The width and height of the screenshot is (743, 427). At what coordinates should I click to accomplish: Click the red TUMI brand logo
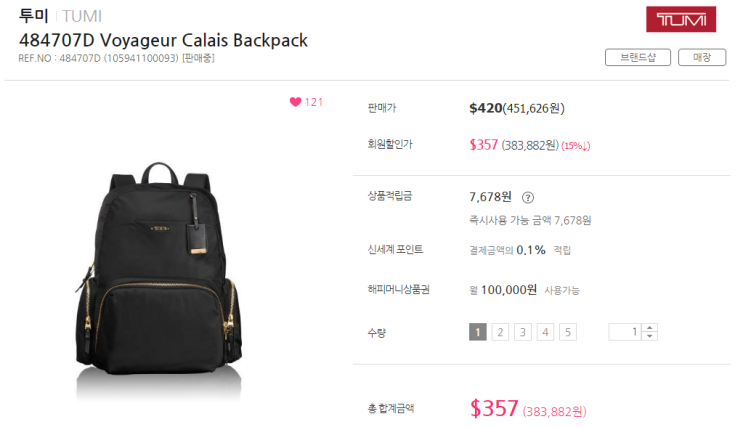(x=681, y=19)
